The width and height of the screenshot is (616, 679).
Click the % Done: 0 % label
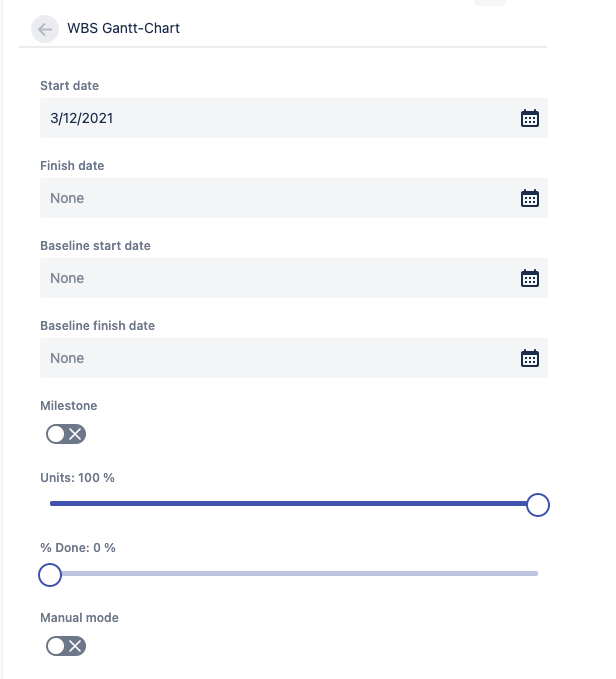[78, 548]
